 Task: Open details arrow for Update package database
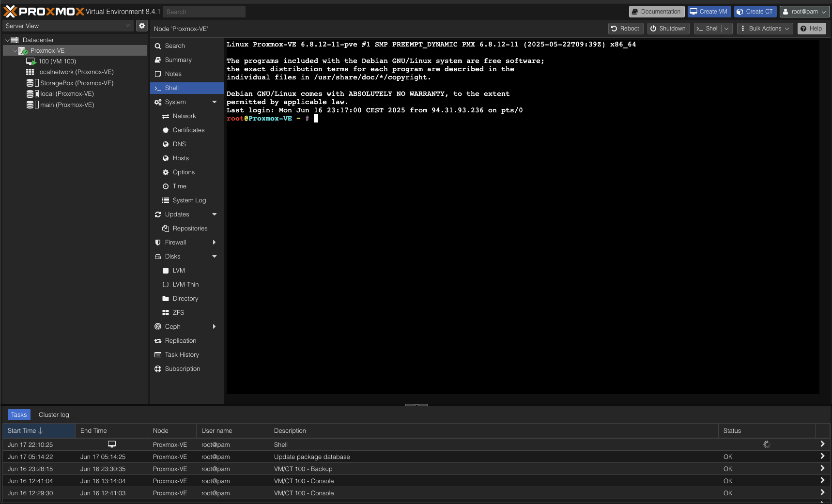pyautogui.click(x=822, y=456)
